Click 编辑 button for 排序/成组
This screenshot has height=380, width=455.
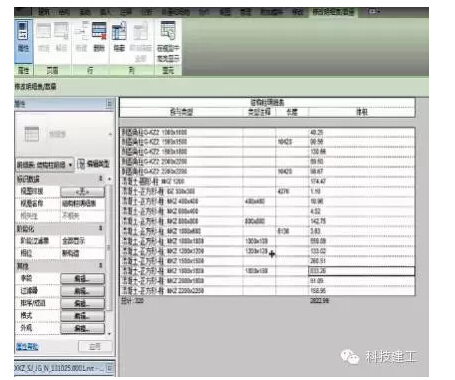tap(82, 303)
